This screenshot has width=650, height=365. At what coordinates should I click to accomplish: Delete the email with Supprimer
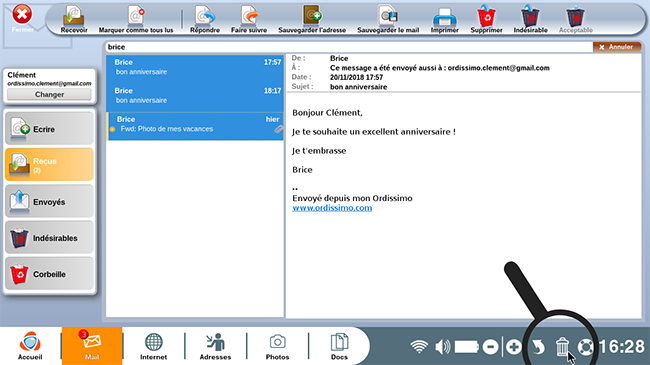(x=486, y=19)
